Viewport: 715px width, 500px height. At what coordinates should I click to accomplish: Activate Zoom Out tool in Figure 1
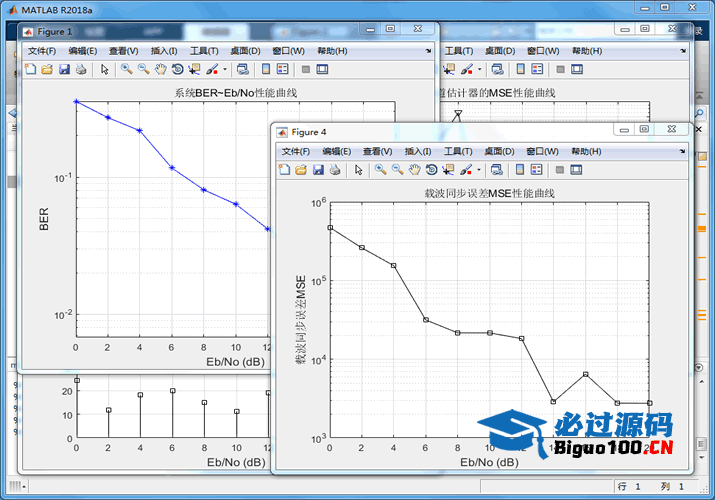(144, 69)
